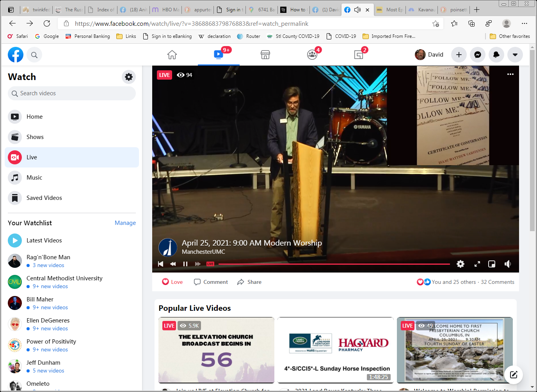Click the Facebook search magnifier icon
The image size is (537, 392).
tap(34, 55)
